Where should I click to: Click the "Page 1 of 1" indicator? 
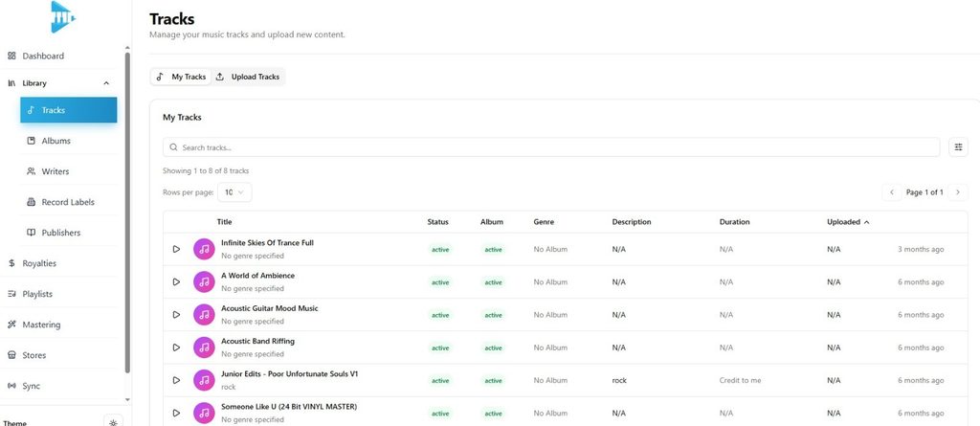click(x=924, y=192)
